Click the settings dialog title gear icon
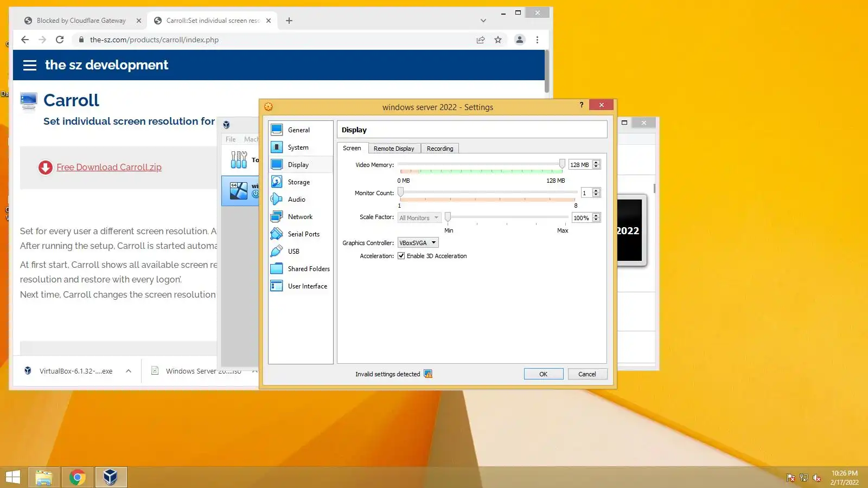 tap(269, 107)
